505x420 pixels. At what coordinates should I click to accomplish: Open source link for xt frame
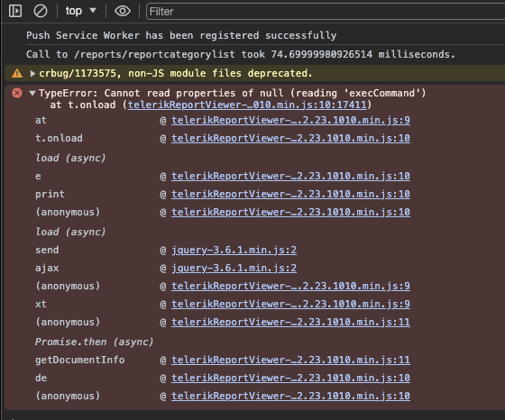pyautogui.click(x=290, y=304)
